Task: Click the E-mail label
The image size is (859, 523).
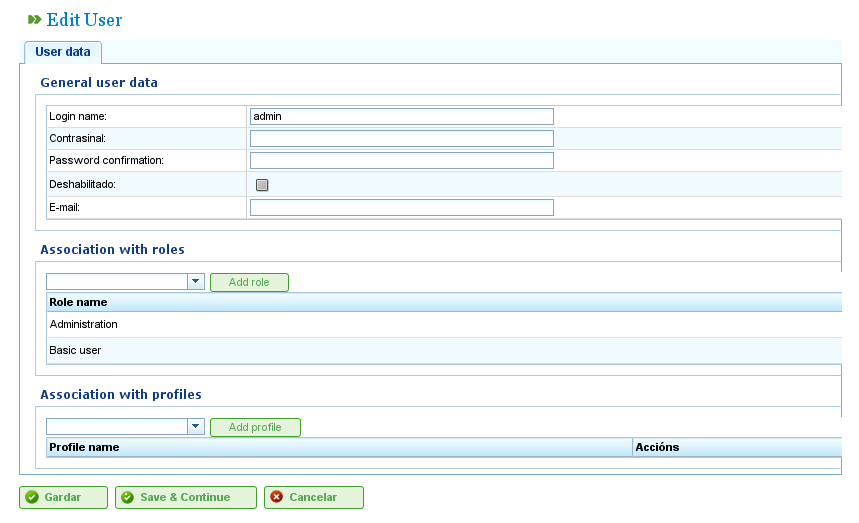Action: pyautogui.click(x=64, y=208)
